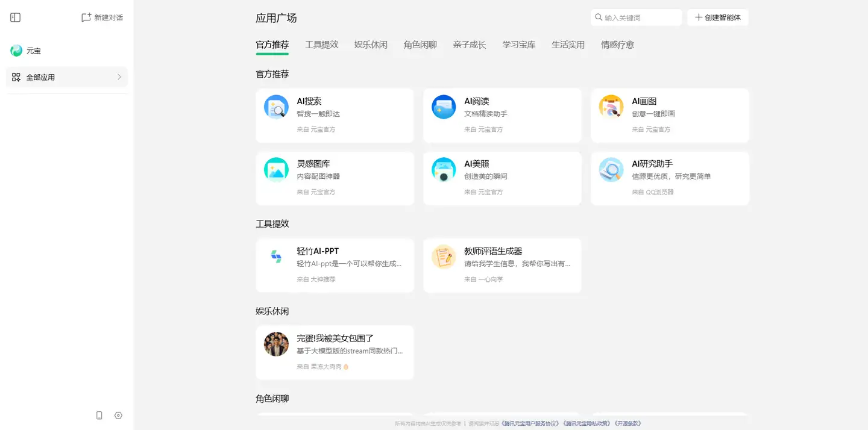Click the 创造美的瞬间 description text
The height and width of the screenshot is (430, 868).
pyautogui.click(x=486, y=176)
